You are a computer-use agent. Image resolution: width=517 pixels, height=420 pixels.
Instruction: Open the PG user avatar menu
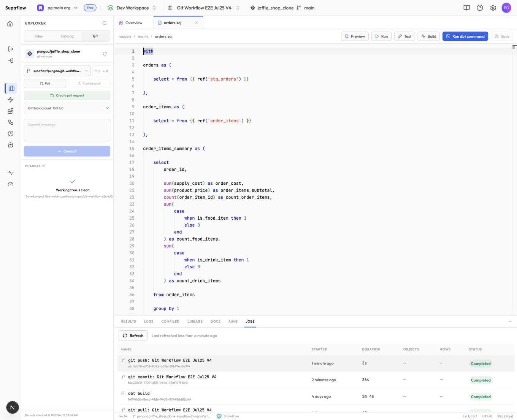(506, 8)
